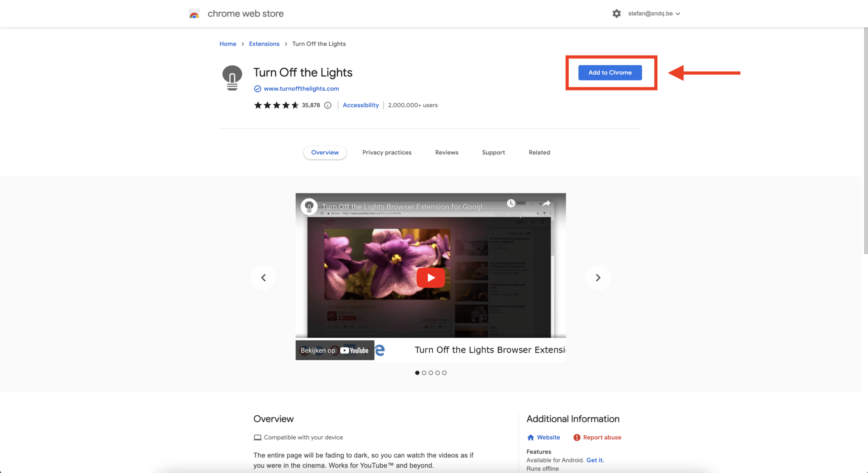Add to Chrome
This screenshot has height=473, width=868.
(610, 73)
